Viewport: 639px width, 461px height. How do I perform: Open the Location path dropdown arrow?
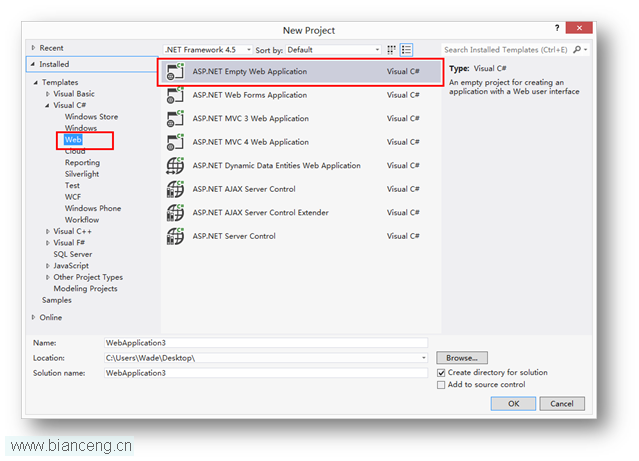[x=424, y=358]
